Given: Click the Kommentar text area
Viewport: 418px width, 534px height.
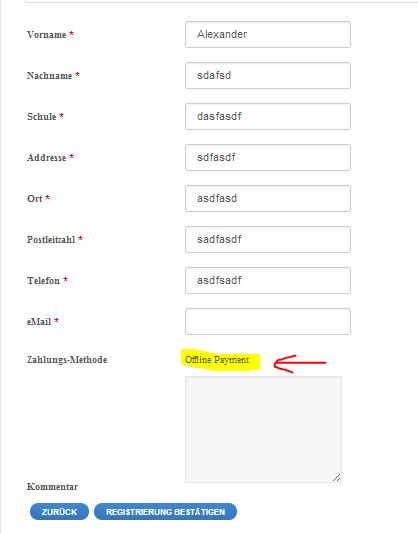Looking at the screenshot, I should pos(263,429).
